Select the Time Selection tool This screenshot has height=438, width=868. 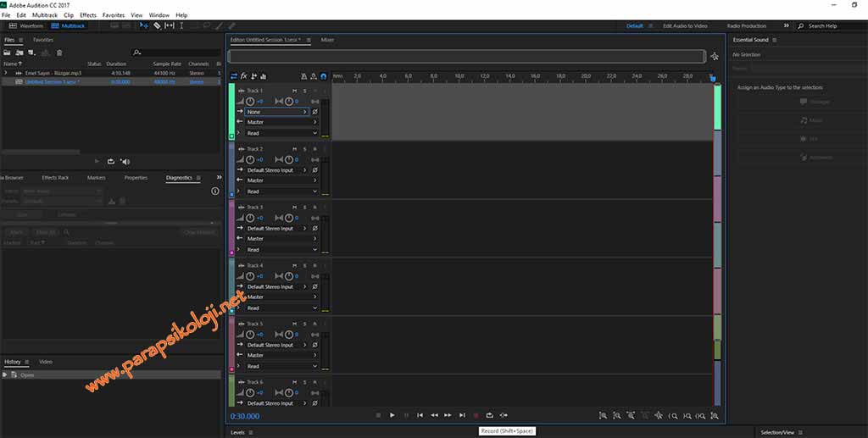click(x=181, y=25)
